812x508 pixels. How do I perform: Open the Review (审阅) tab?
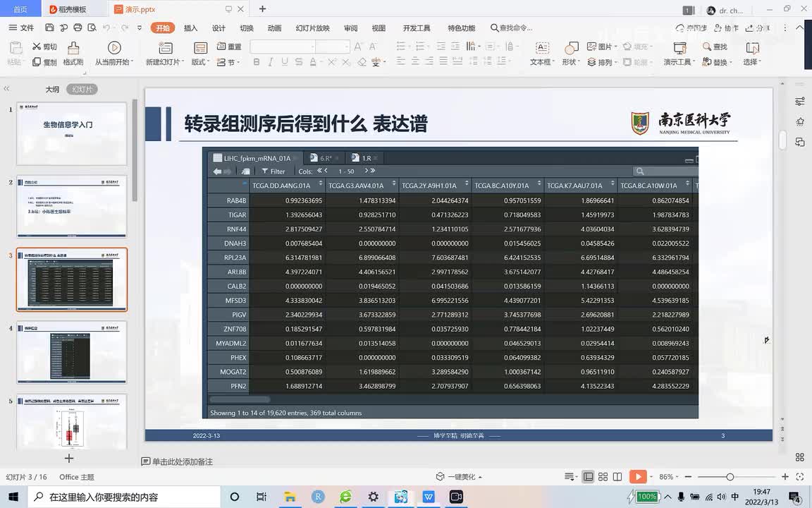click(x=350, y=28)
